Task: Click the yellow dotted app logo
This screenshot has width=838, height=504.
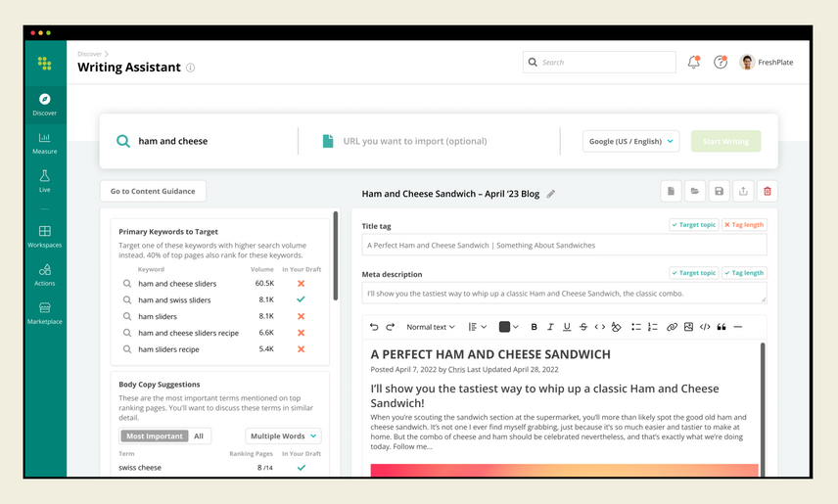Action: (x=45, y=63)
